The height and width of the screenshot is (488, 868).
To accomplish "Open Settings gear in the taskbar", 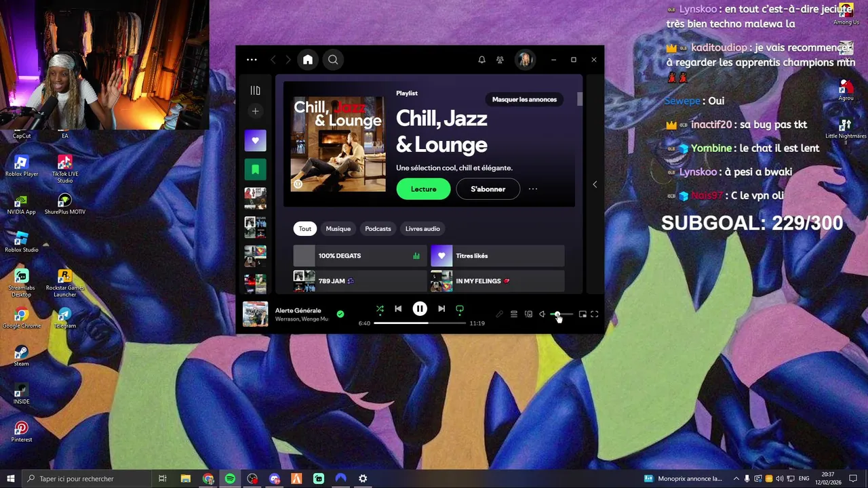I will pos(363,479).
